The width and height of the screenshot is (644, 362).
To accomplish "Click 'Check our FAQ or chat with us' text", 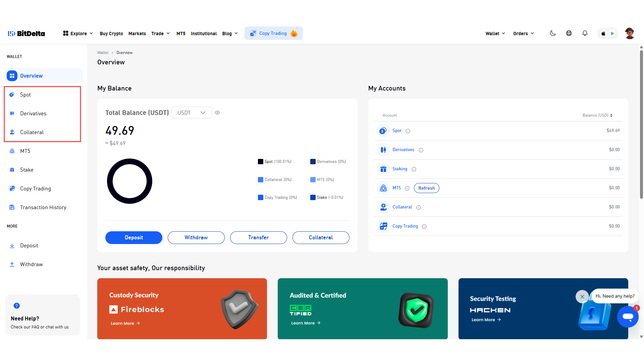I will [x=40, y=327].
